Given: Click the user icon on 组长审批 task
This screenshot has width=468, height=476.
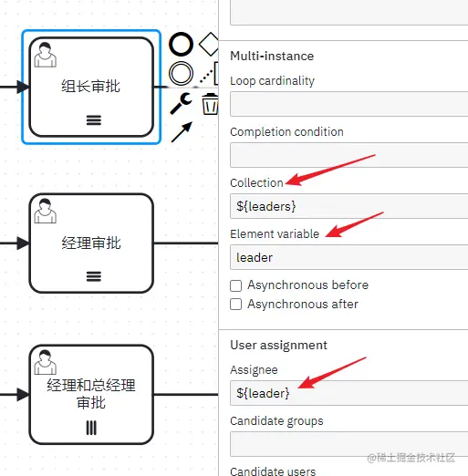Looking at the screenshot, I should coord(45,55).
